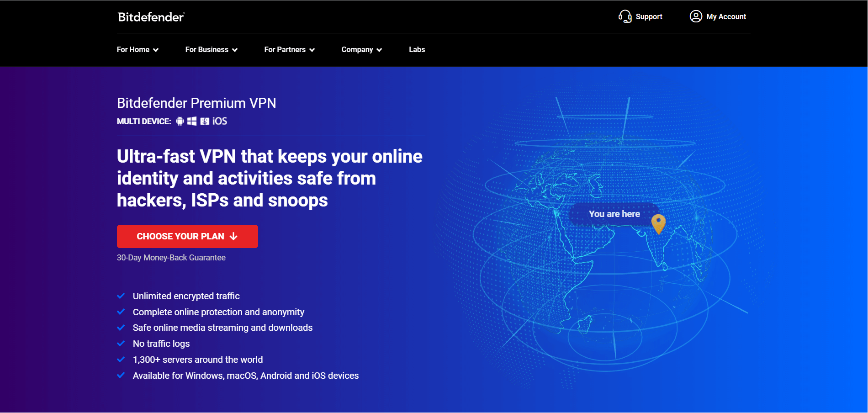This screenshot has width=868, height=413.
Task: Click the Android platform icon
Action: (180, 121)
